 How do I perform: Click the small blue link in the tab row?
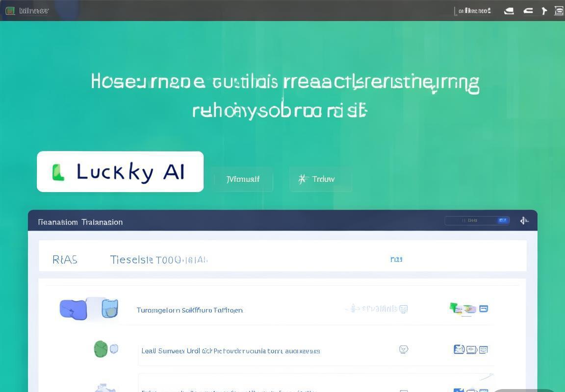pyautogui.click(x=396, y=259)
